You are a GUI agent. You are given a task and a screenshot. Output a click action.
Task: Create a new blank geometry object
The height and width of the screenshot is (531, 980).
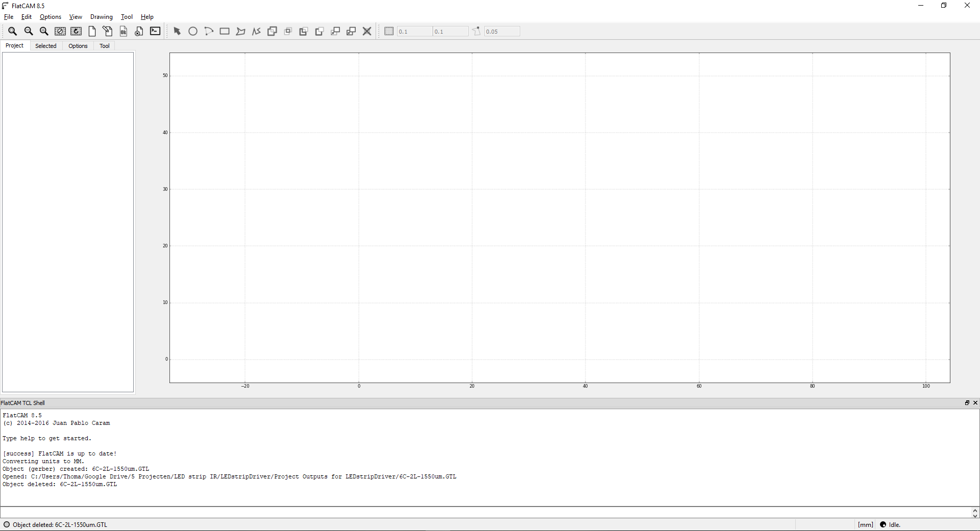click(x=92, y=32)
